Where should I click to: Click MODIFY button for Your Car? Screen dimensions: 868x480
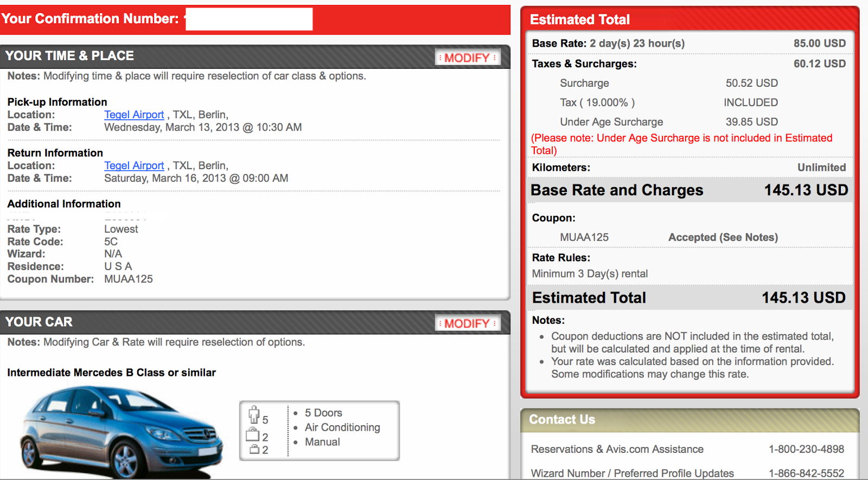tap(468, 323)
